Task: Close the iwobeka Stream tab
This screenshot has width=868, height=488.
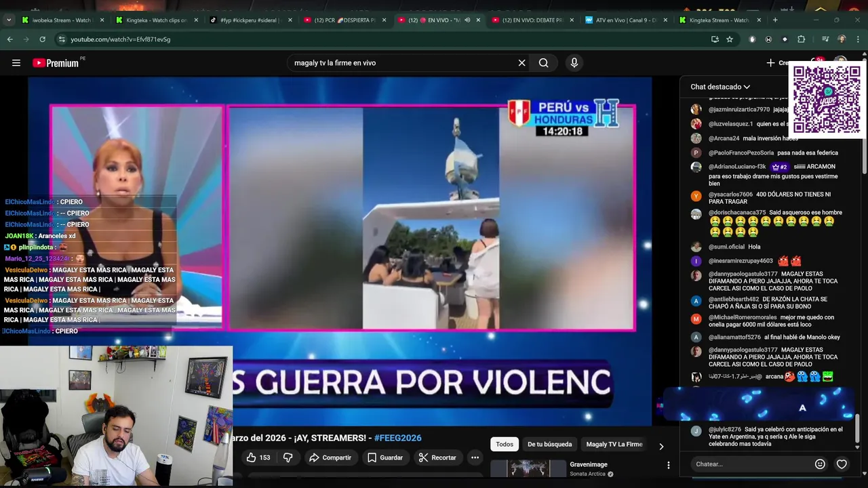Action: (x=102, y=20)
